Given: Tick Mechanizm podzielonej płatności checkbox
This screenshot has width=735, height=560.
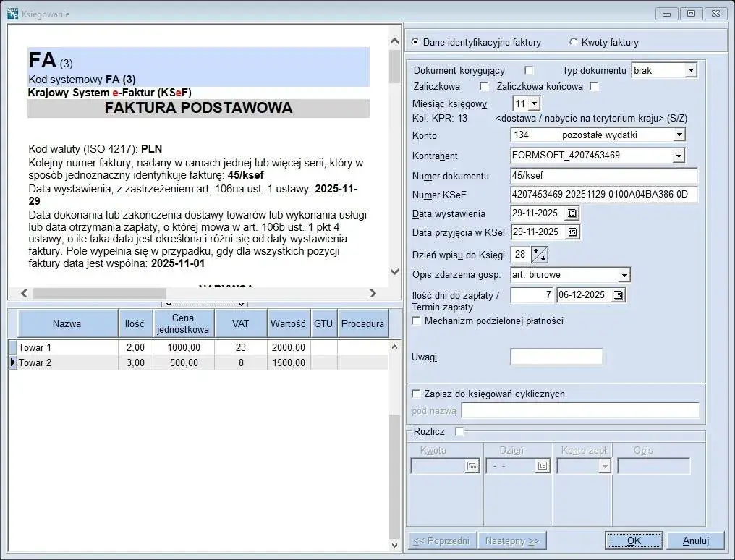Looking at the screenshot, I should coord(416,321).
